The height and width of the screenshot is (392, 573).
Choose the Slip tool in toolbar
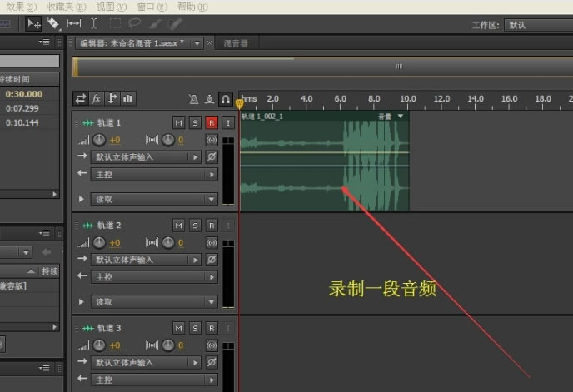pos(73,23)
